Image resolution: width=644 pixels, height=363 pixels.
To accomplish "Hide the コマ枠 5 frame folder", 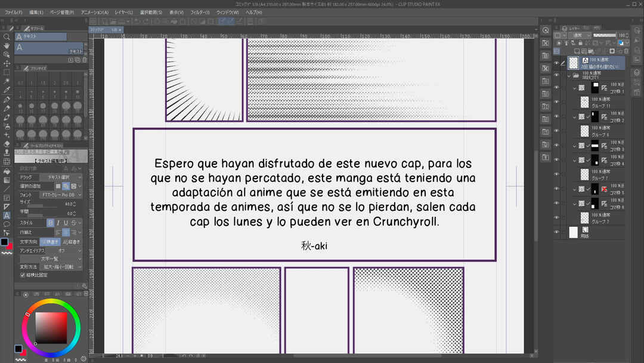I will pos(556,189).
